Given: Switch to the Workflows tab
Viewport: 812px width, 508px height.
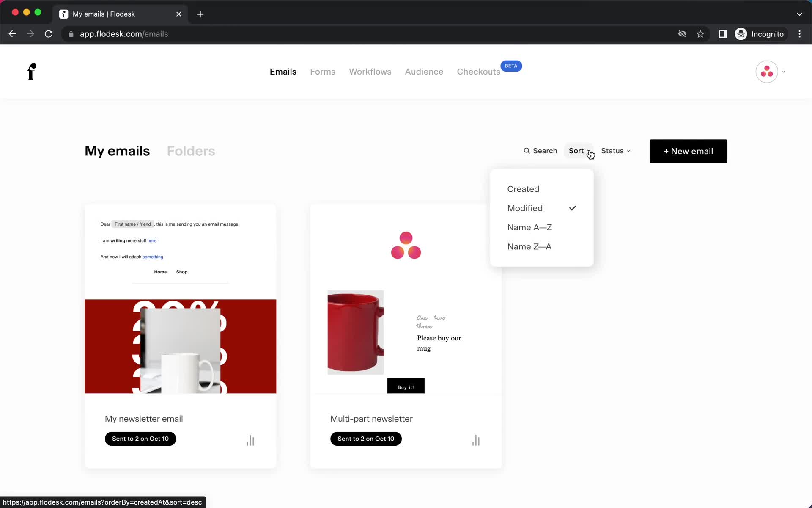Looking at the screenshot, I should tap(370, 72).
